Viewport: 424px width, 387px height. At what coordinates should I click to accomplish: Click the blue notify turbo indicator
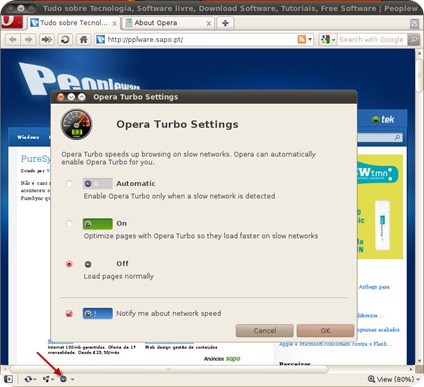[98, 314]
